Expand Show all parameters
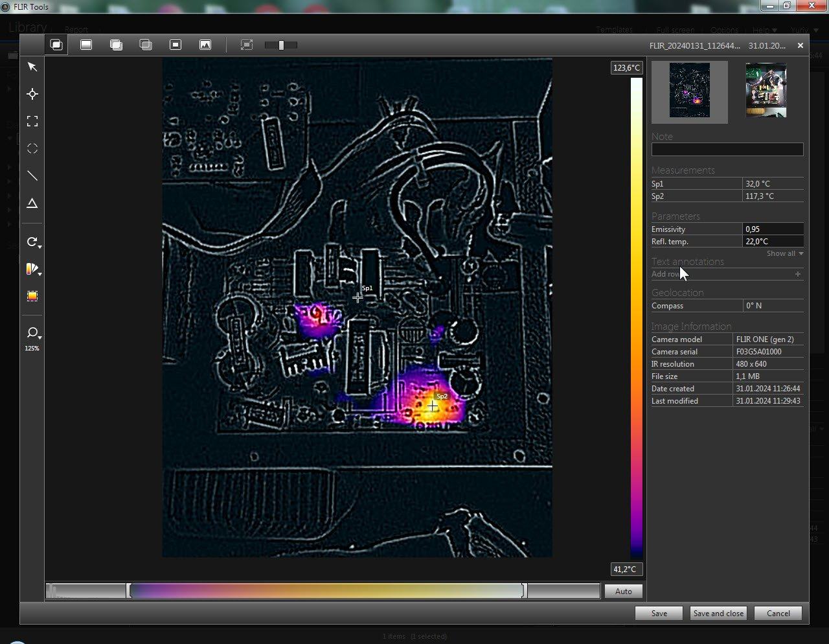829x644 pixels. (x=784, y=253)
